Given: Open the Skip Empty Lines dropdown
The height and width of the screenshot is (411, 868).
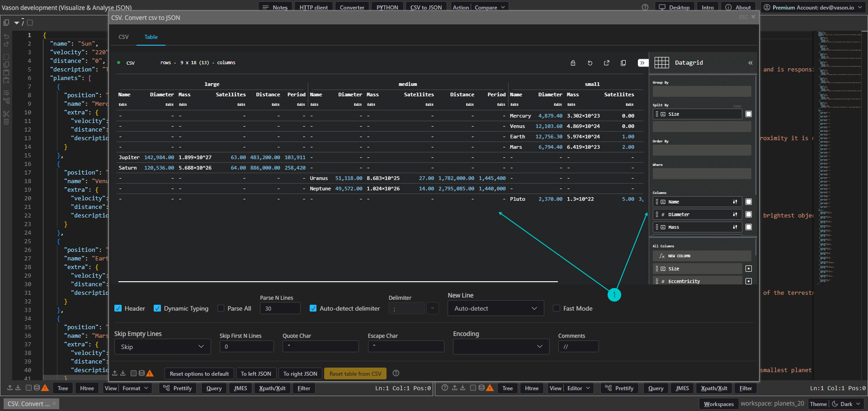Looking at the screenshot, I should coord(162,347).
